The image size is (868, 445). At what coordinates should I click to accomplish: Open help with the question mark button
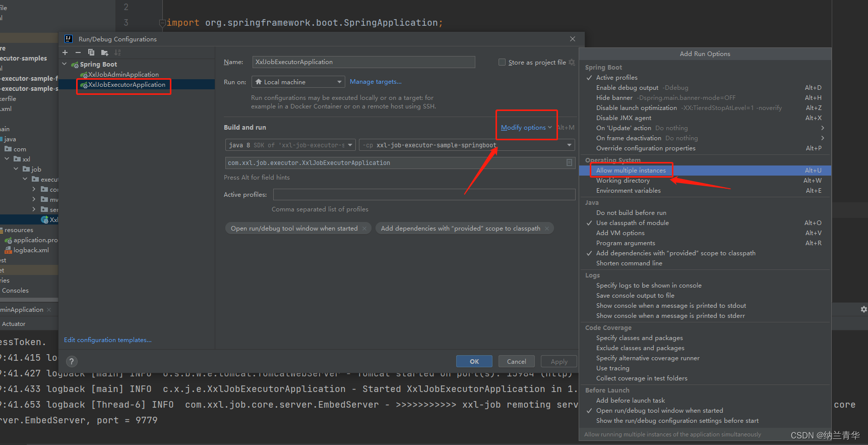pyautogui.click(x=72, y=361)
